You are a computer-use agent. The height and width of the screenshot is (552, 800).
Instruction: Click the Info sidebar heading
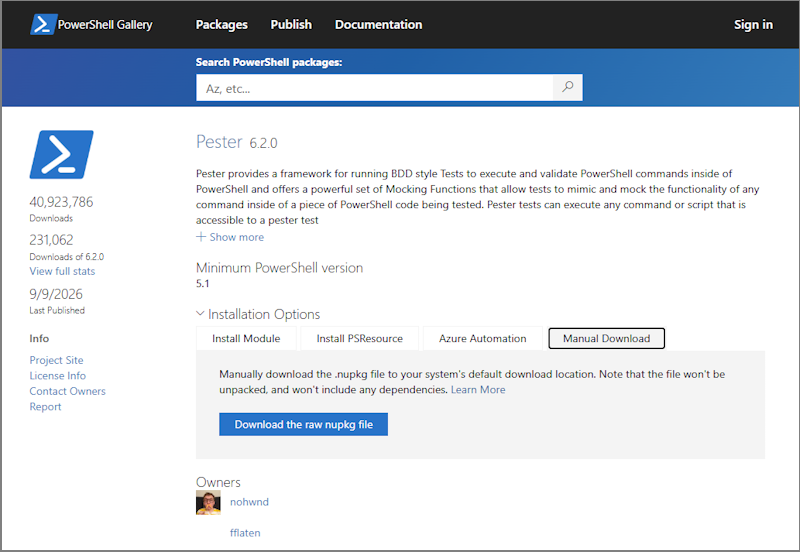point(39,338)
